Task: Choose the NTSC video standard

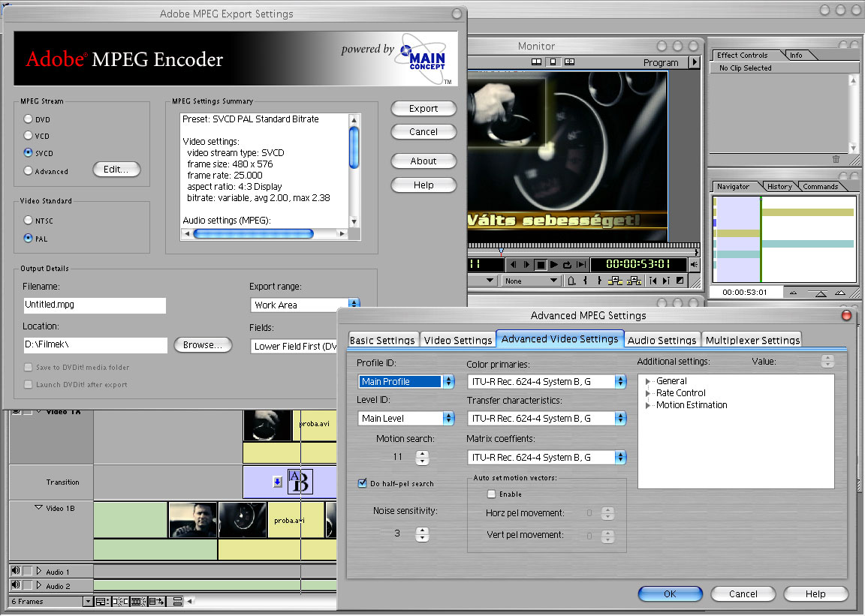Action: pos(28,220)
